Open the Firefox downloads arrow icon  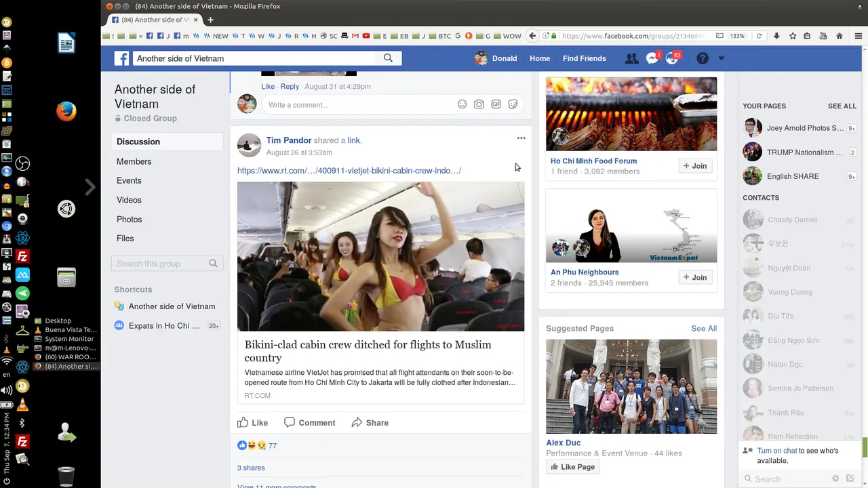click(776, 36)
